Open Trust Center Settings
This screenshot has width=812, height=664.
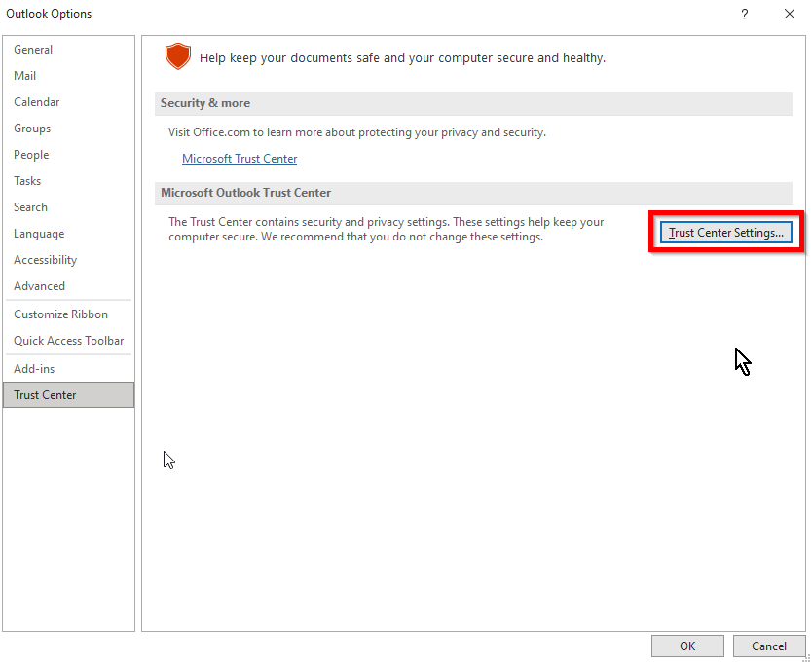pyautogui.click(x=725, y=233)
